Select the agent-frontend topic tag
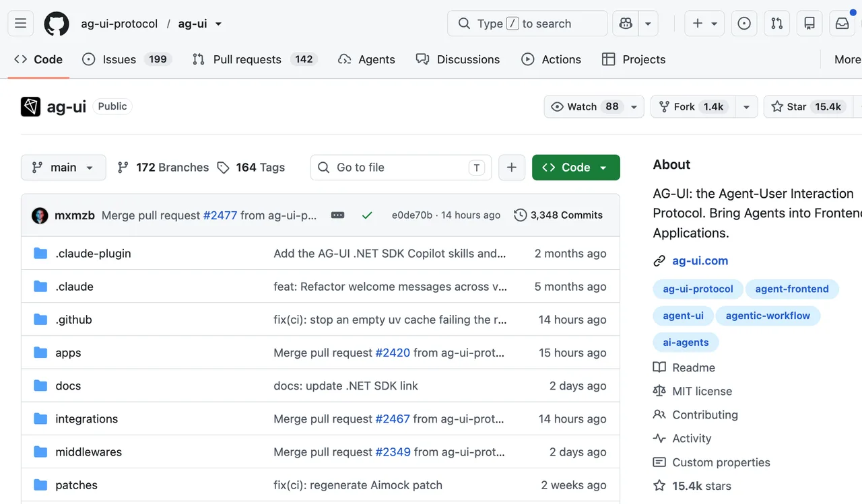 (792, 289)
